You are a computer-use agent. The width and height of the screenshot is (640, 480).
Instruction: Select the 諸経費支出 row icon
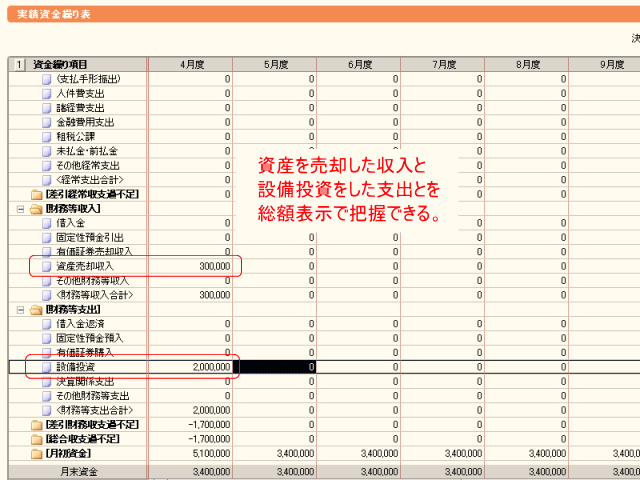coord(47,108)
